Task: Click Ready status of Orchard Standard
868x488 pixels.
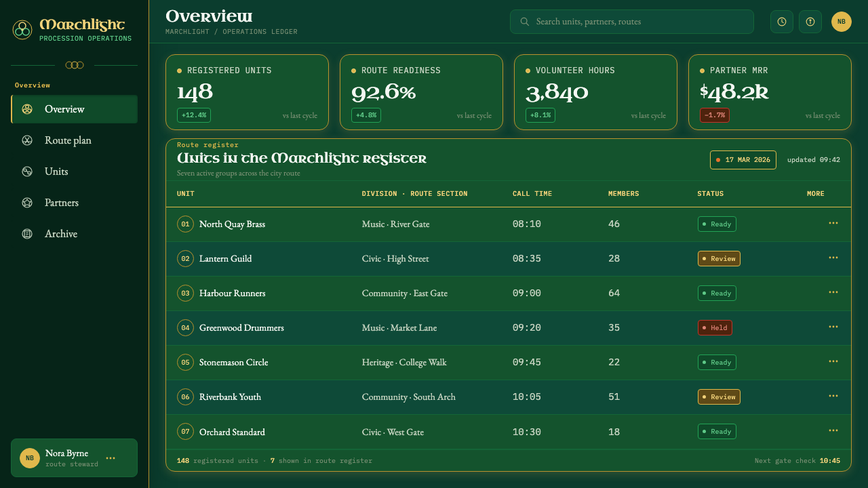Action: coord(717,431)
